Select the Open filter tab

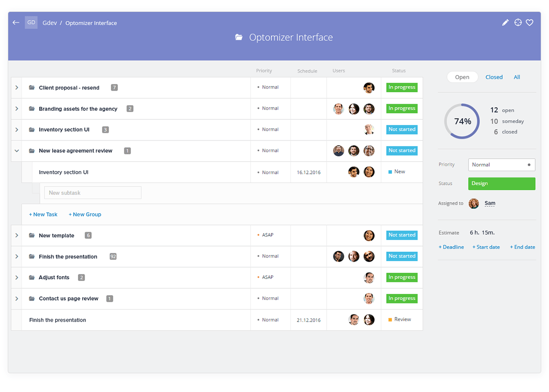point(462,77)
